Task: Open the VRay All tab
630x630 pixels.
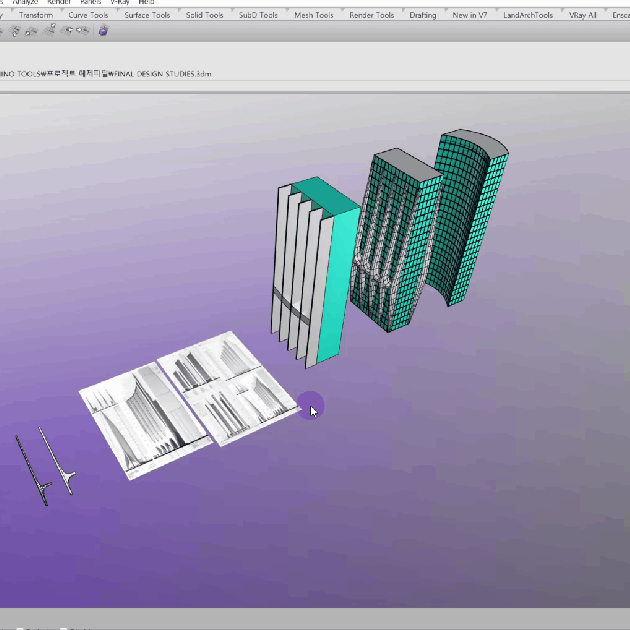Action: pos(583,15)
